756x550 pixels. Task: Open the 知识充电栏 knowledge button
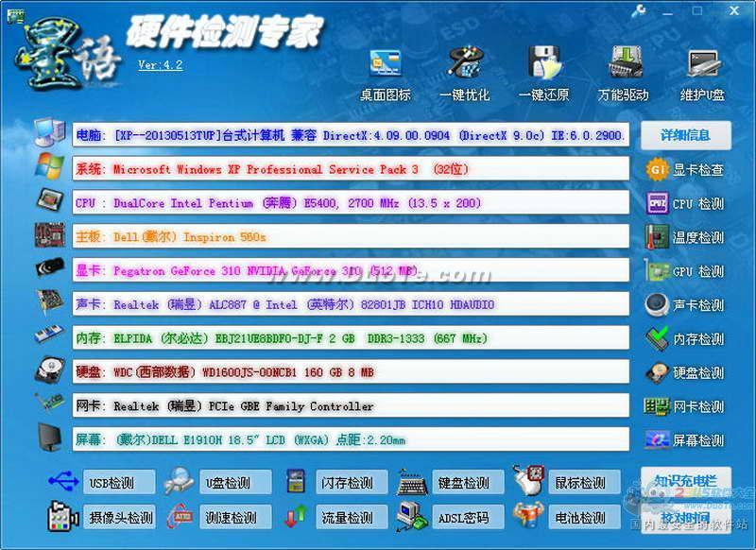(x=686, y=481)
